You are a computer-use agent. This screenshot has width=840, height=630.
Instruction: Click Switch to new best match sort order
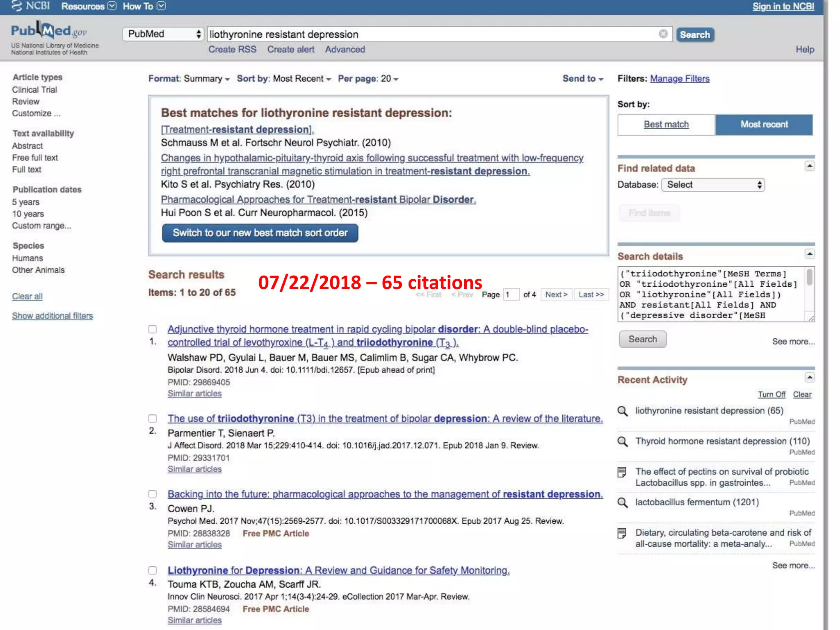[260, 233]
